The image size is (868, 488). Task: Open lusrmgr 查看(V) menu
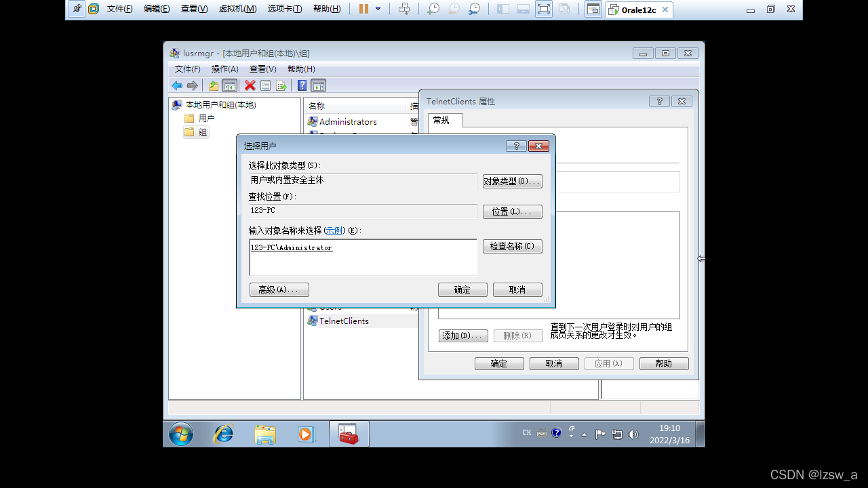point(262,69)
